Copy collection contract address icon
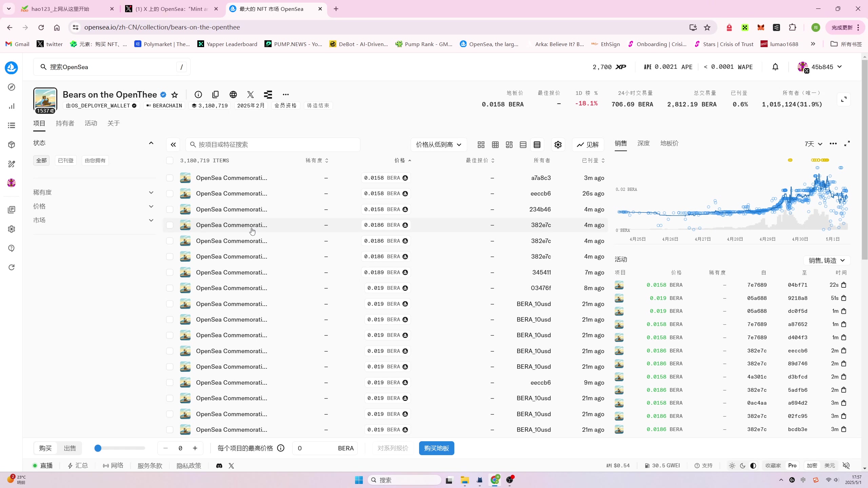This screenshot has height=488, width=868. [x=216, y=95]
